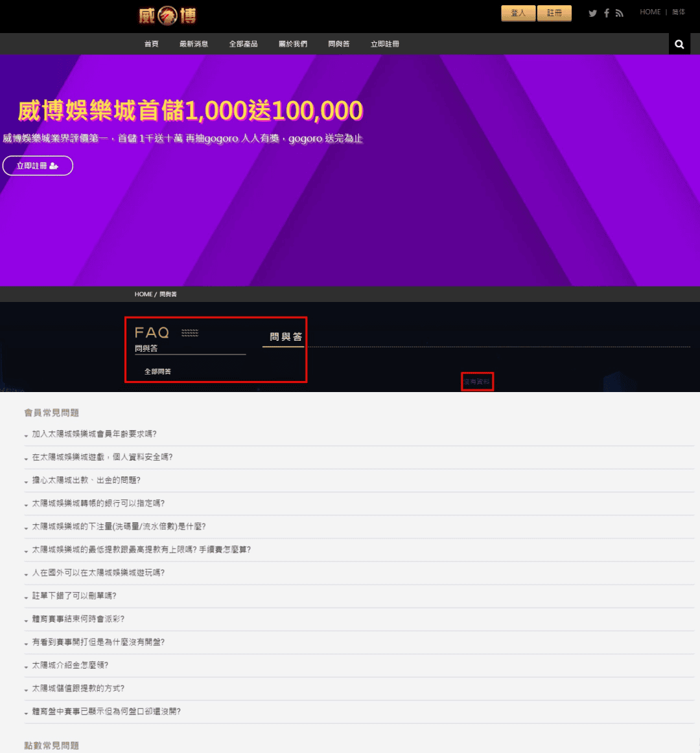The height and width of the screenshot is (753, 700).
Task: Expand 註單下錯了可以刪單嗎?
Action: (x=74, y=596)
